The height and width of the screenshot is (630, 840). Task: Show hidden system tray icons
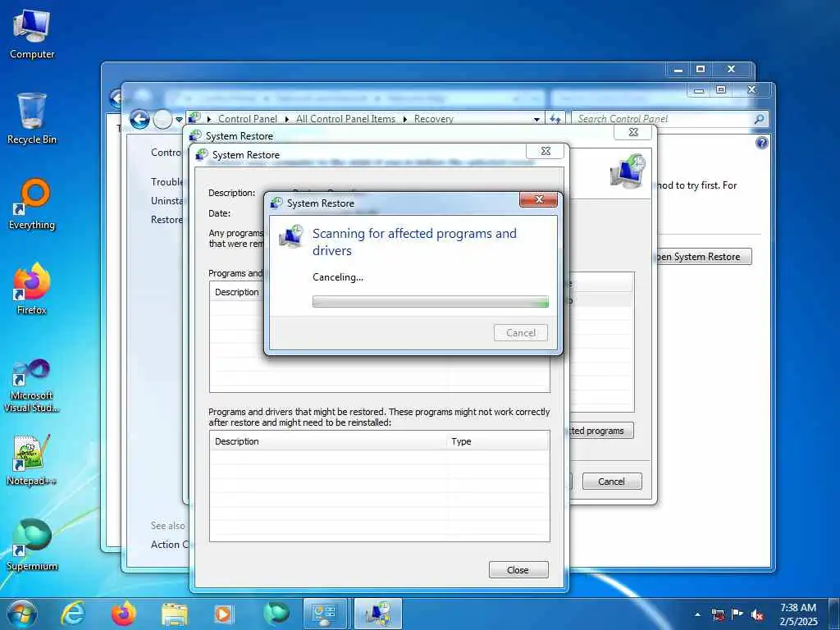697,614
